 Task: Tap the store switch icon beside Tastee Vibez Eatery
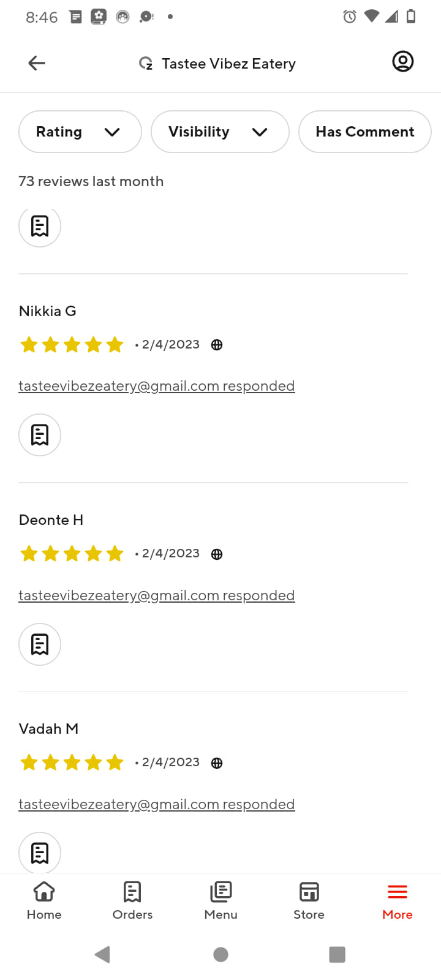(146, 64)
